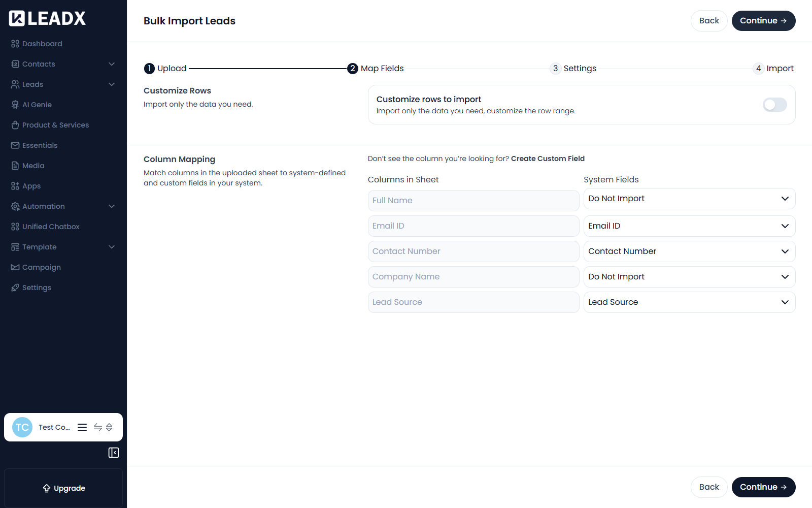Expand the Contacts submenu chevron
Viewport: 812px width, 508px height.
[112, 64]
